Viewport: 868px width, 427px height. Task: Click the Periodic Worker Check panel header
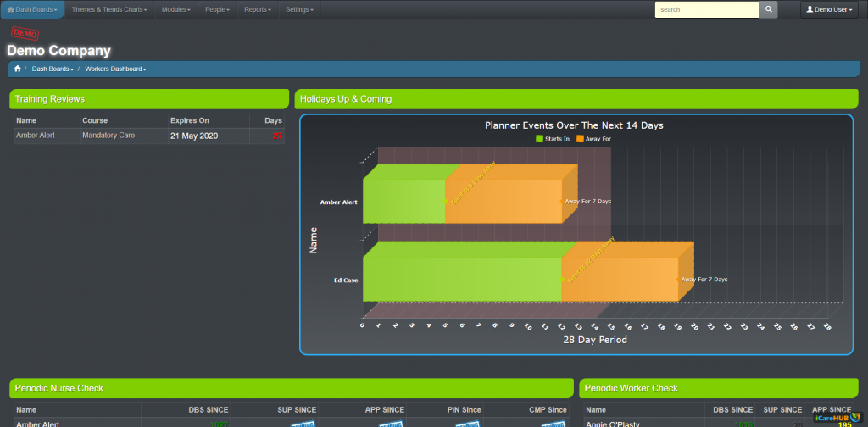[x=719, y=388]
